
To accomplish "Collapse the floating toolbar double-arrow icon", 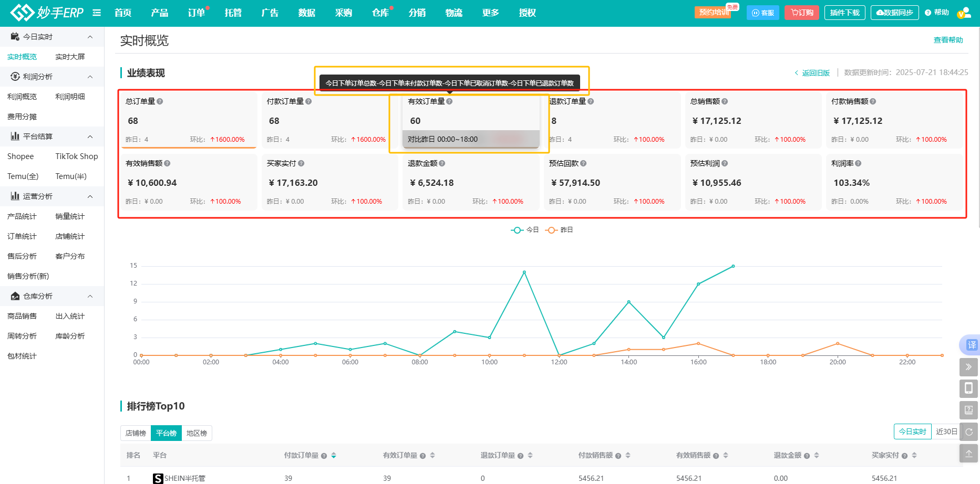I will pyautogui.click(x=968, y=367).
